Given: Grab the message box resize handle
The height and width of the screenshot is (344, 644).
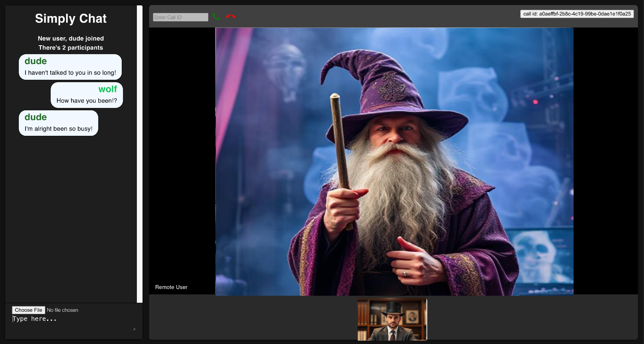Looking at the screenshot, I should coord(134,329).
